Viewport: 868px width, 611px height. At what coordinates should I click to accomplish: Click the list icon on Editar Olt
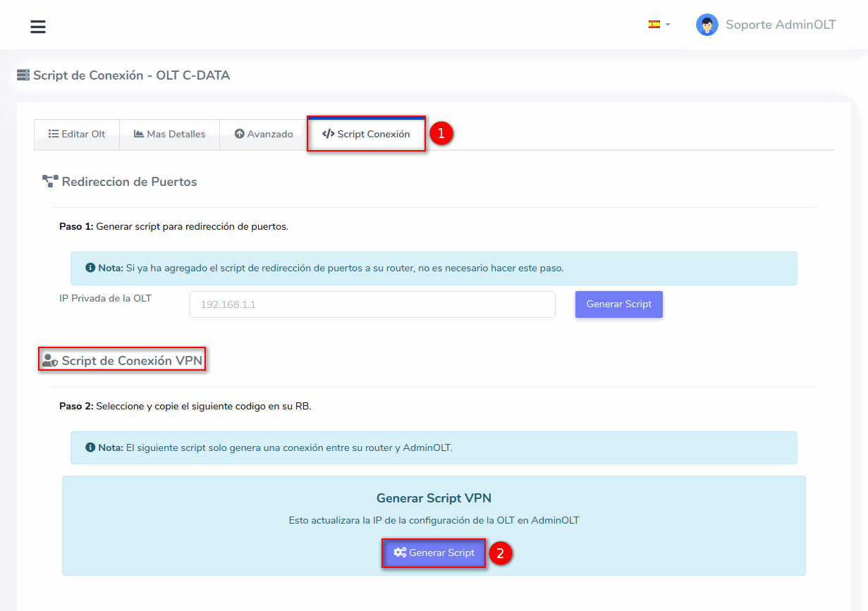pyautogui.click(x=53, y=134)
